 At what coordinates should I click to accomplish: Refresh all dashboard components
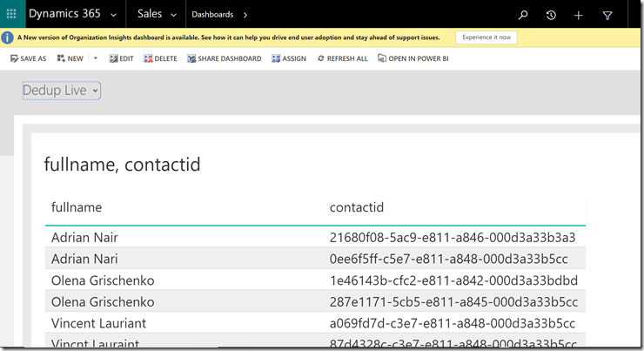342,58
